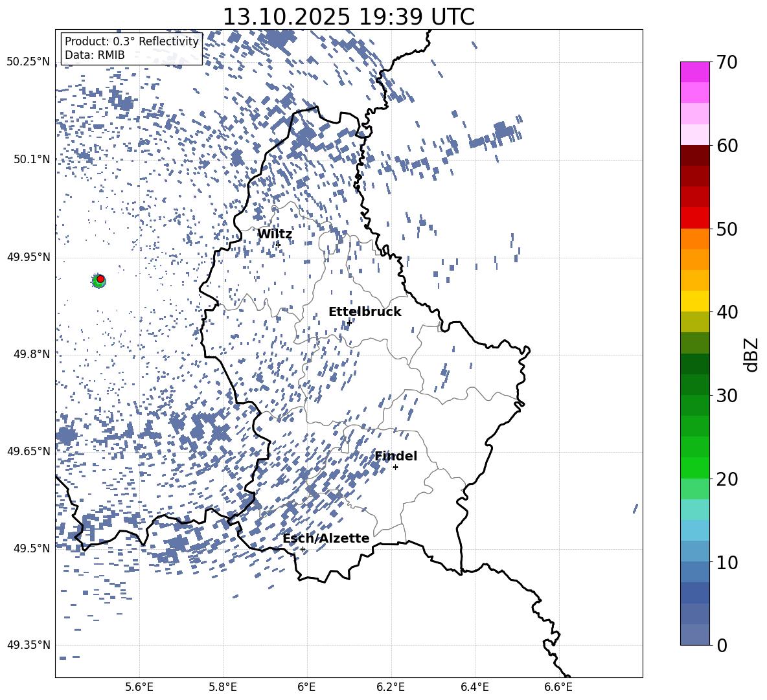Click the 'Product: 0.3° Reflectivity' legend line
The height and width of the screenshot is (700, 767).
pos(132,41)
